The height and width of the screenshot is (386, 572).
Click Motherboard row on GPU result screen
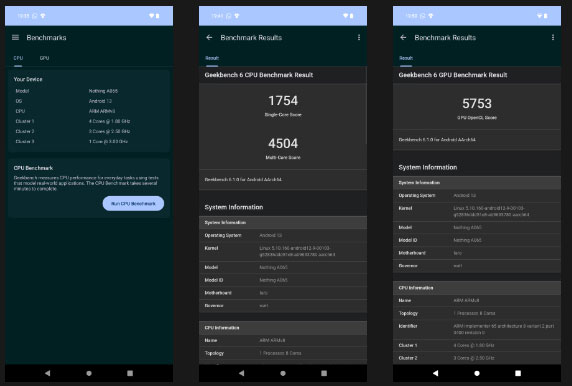(477, 253)
